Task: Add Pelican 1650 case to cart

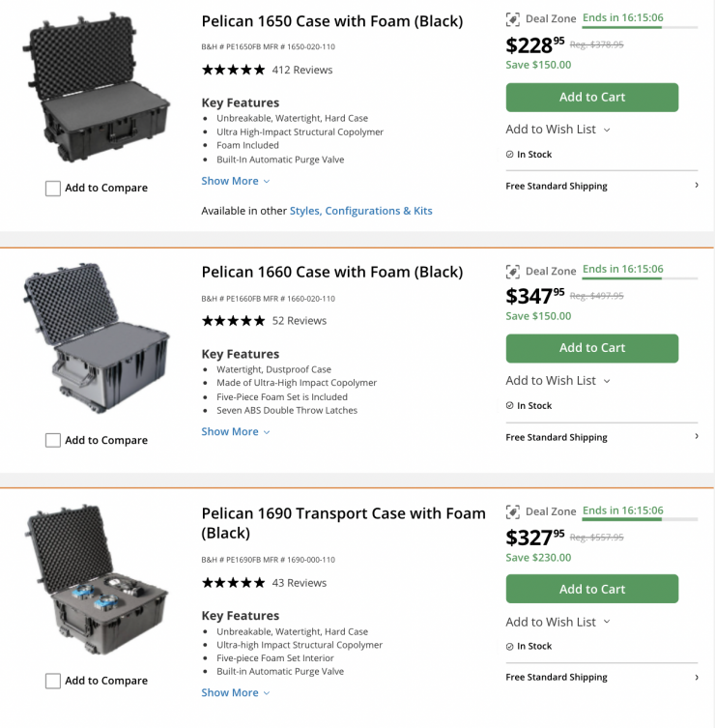Action: [591, 98]
